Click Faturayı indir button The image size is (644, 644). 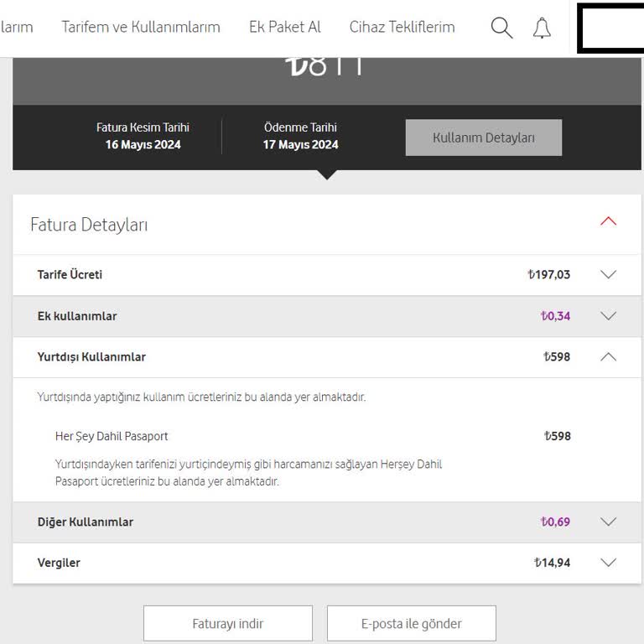point(228,624)
